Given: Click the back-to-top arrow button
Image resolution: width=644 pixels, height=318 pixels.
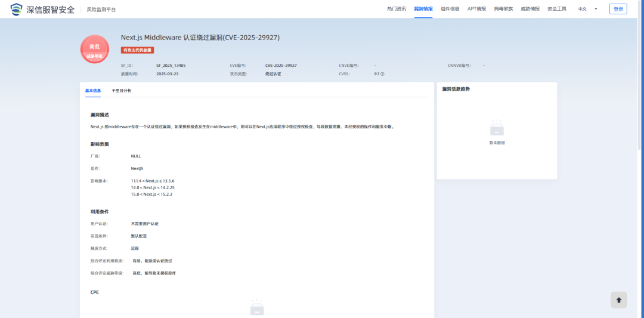Looking at the screenshot, I should [618, 300].
